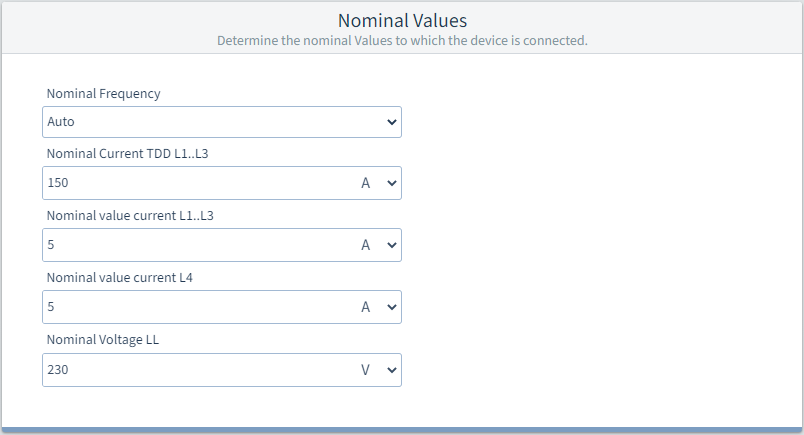Screen dimensions: 804x435
Task: Expand the Nominal Current TDD unit chevron
Action: (391, 184)
